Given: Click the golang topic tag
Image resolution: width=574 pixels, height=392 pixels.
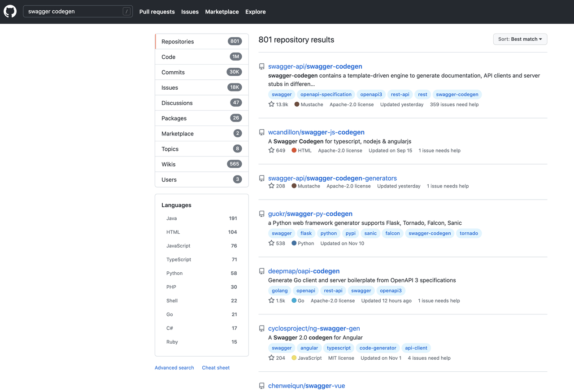Looking at the screenshot, I should click(280, 291).
